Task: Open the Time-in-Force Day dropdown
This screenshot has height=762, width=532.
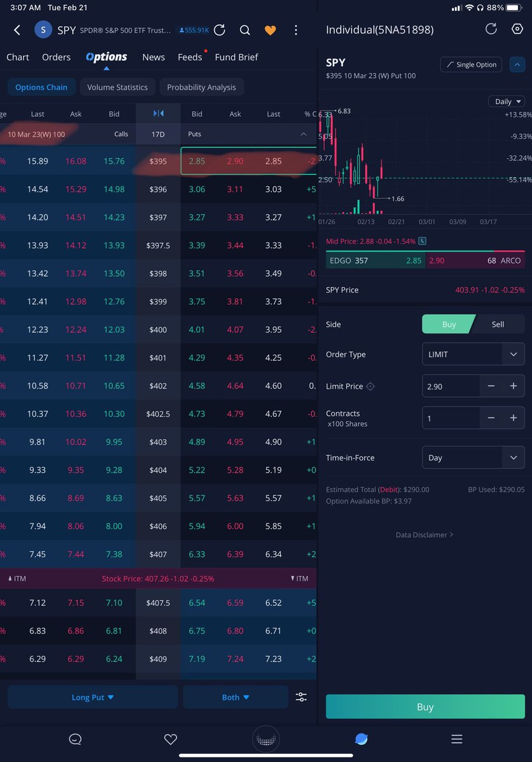Action: [474, 457]
